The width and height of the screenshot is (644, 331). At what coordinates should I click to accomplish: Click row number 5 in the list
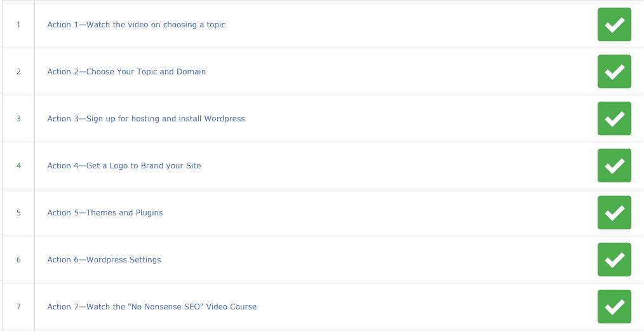pos(18,213)
